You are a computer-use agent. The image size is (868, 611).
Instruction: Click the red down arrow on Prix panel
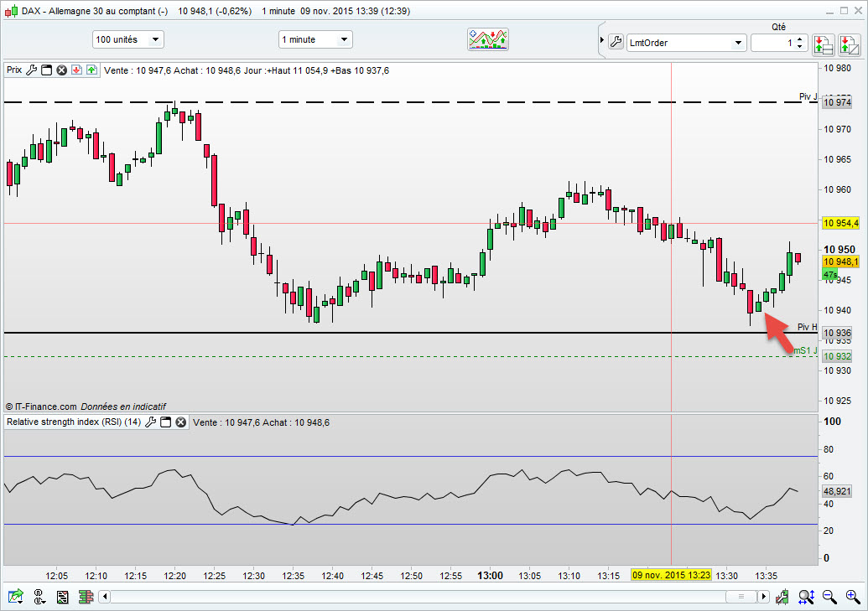[x=76, y=70]
